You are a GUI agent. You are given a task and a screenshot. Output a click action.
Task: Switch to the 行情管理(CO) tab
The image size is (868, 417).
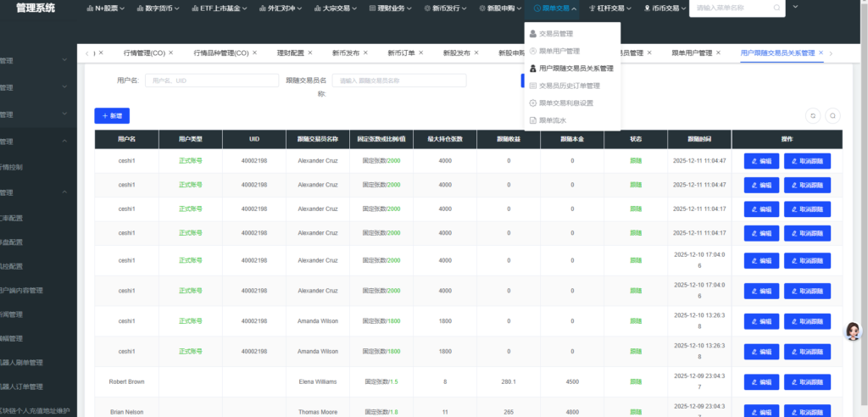[x=144, y=53]
